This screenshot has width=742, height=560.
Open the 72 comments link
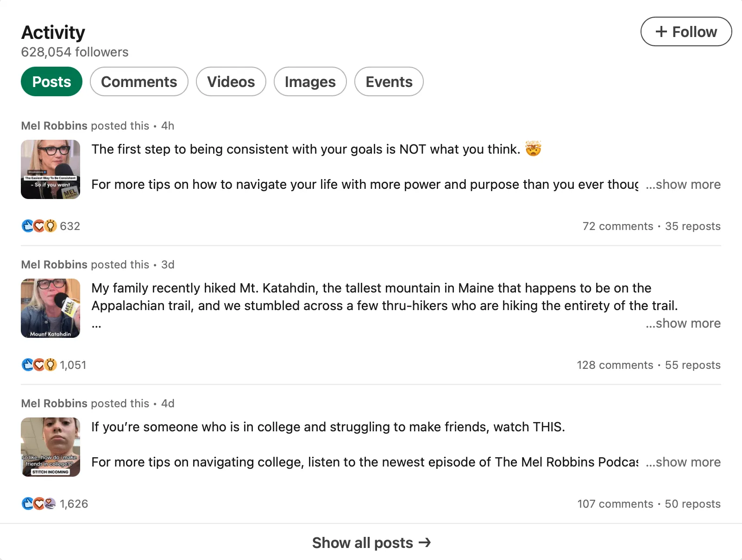coord(617,226)
